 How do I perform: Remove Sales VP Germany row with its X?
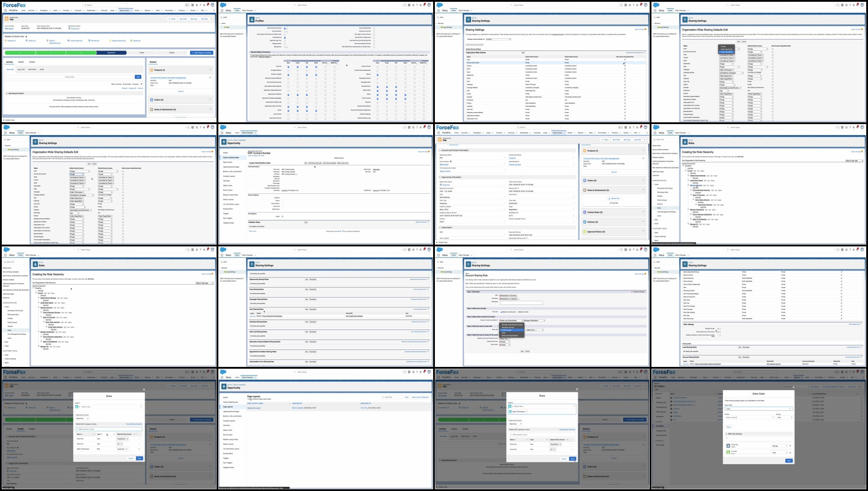pyautogui.click(x=139, y=449)
